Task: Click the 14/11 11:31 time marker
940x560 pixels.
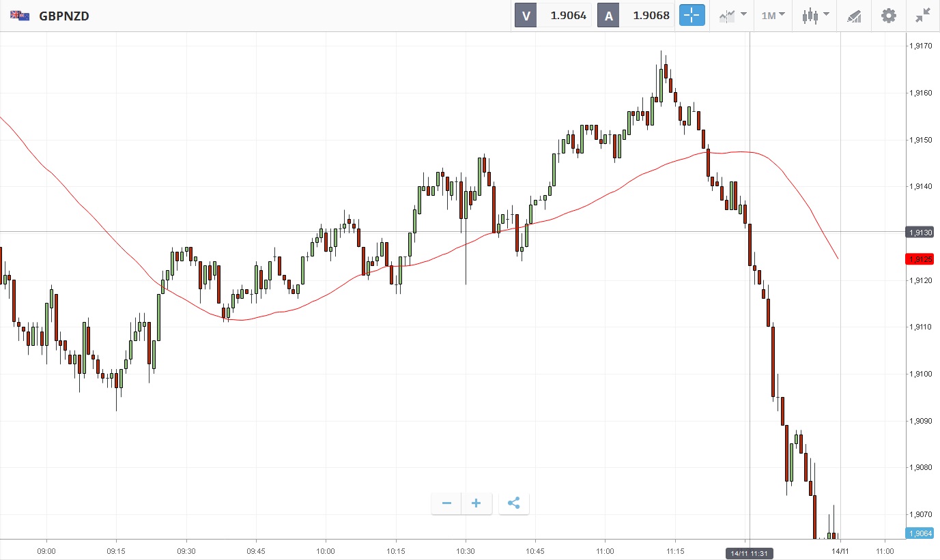Action: tap(749, 553)
